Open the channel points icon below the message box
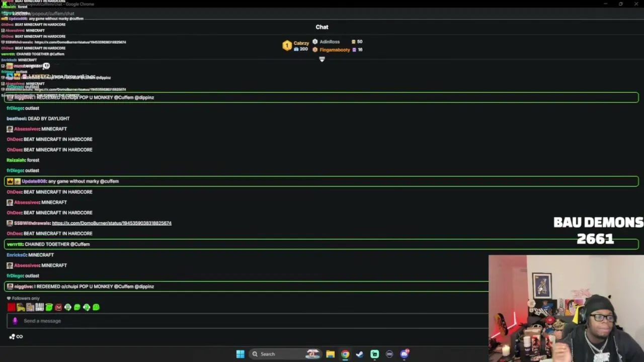This screenshot has height=362, width=644. coord(12,337)
